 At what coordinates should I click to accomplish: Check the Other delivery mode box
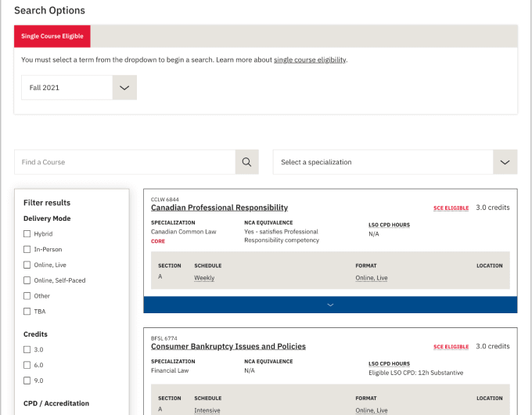click(27, 296)
